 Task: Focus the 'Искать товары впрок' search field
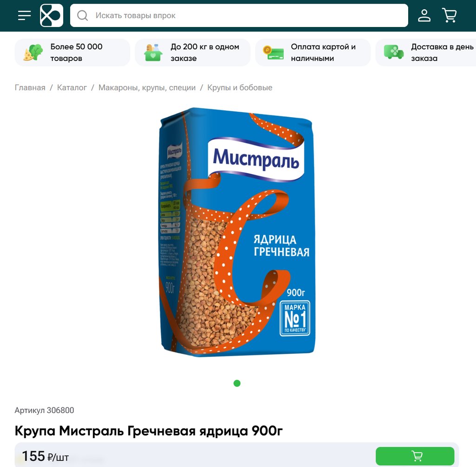(239, 15)
